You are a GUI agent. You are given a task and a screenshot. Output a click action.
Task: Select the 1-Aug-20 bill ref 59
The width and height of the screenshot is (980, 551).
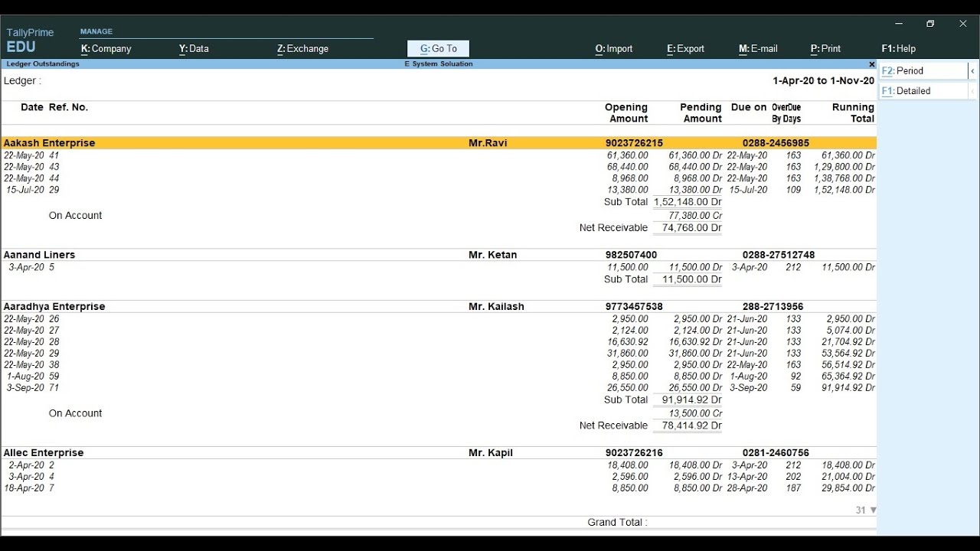point(439,377)
